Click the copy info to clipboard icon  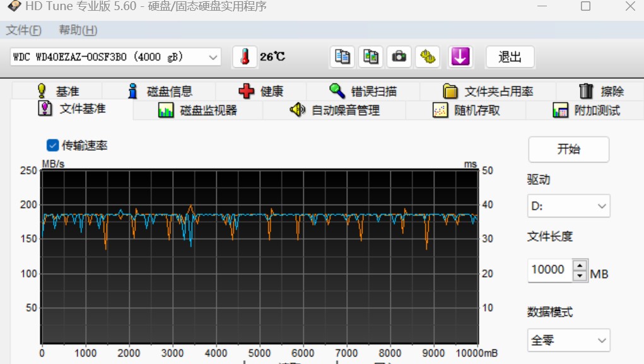[342, 57]
